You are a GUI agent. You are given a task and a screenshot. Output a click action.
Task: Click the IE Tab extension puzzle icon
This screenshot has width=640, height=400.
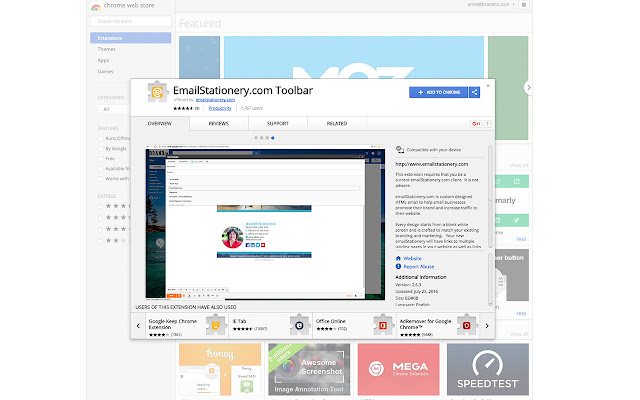coord(300,325)
